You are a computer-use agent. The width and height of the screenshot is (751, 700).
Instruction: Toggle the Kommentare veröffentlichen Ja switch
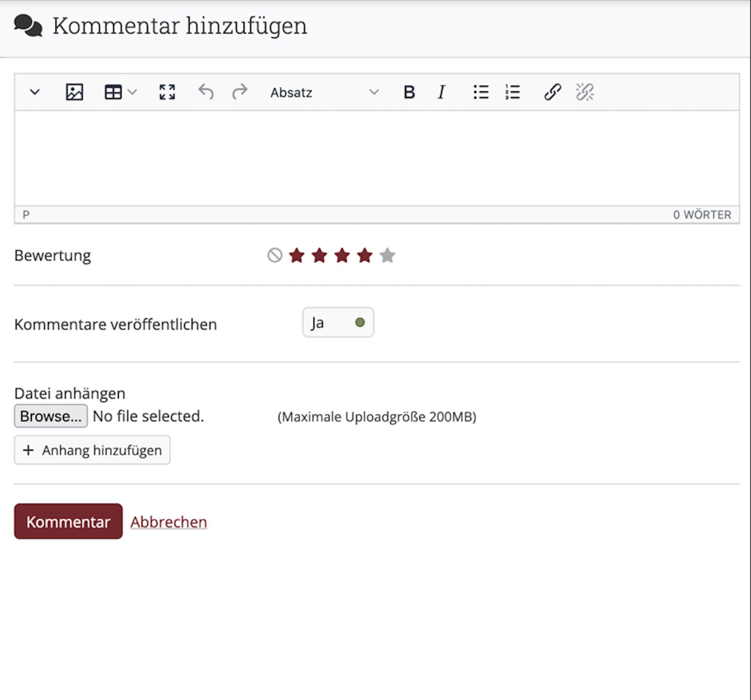coord(338,322)
